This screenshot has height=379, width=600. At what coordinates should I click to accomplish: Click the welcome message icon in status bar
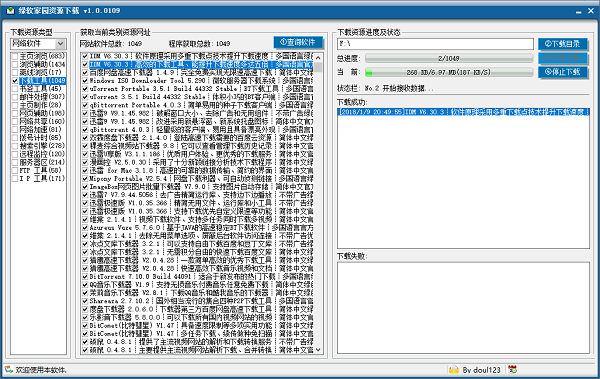pyautogui.click(x=9, y=370)
